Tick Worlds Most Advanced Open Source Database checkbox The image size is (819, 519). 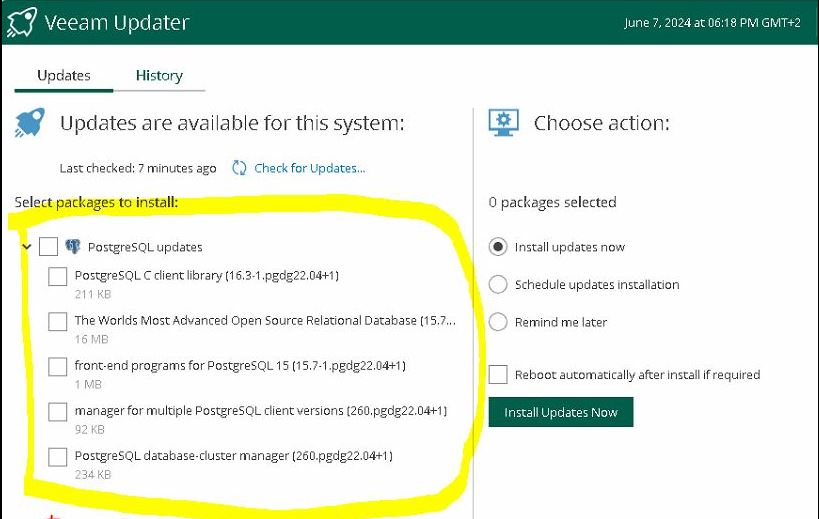[57, 322]
